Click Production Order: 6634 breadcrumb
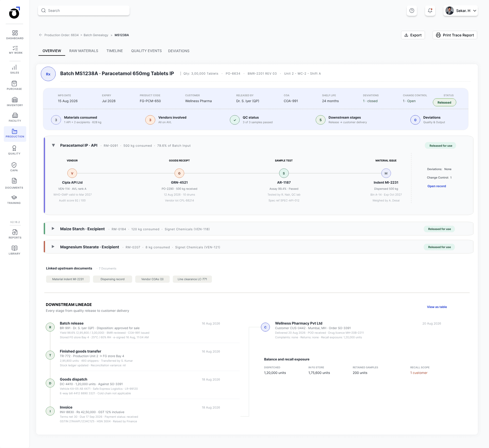The width and height of the screenshot is (489, 448). click(x=61, y=35)
